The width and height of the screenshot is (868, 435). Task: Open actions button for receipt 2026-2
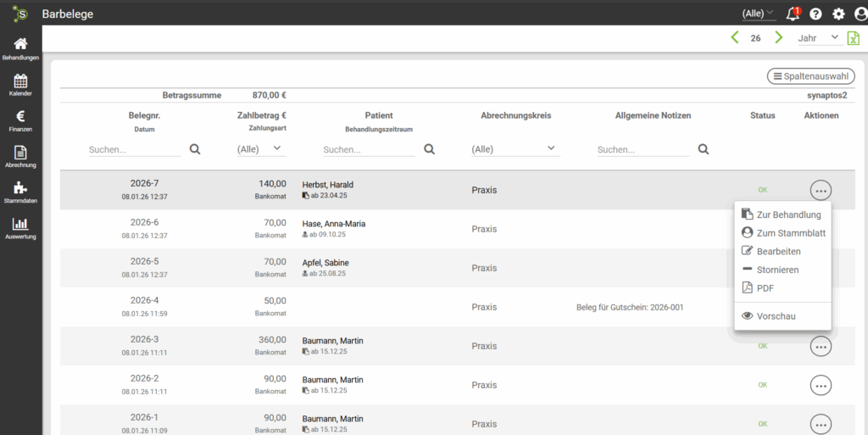pyautogui.click(x=820, y=385)
